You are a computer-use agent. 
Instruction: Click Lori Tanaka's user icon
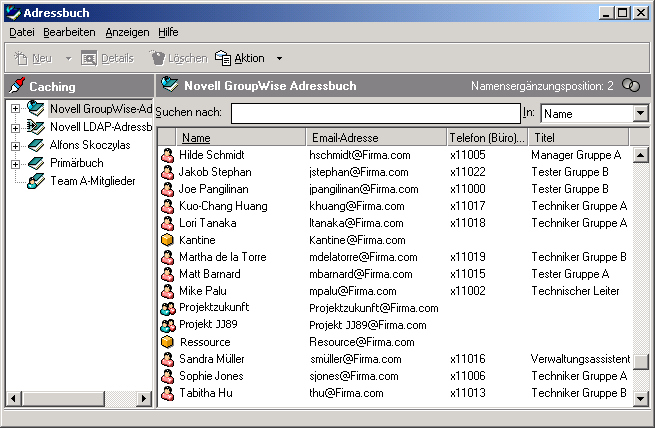click(x=168, y=223)
